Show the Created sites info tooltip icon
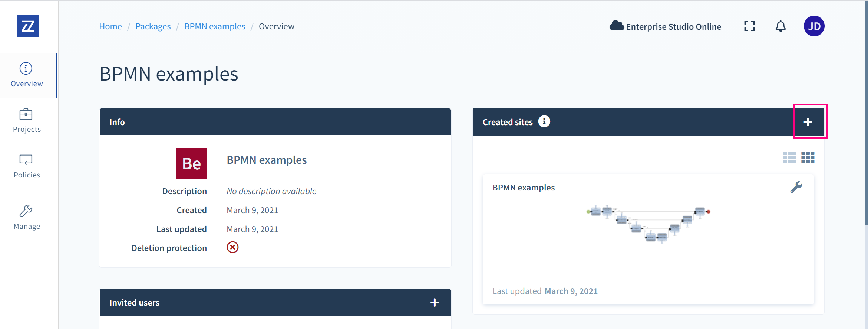 point(544,121)
